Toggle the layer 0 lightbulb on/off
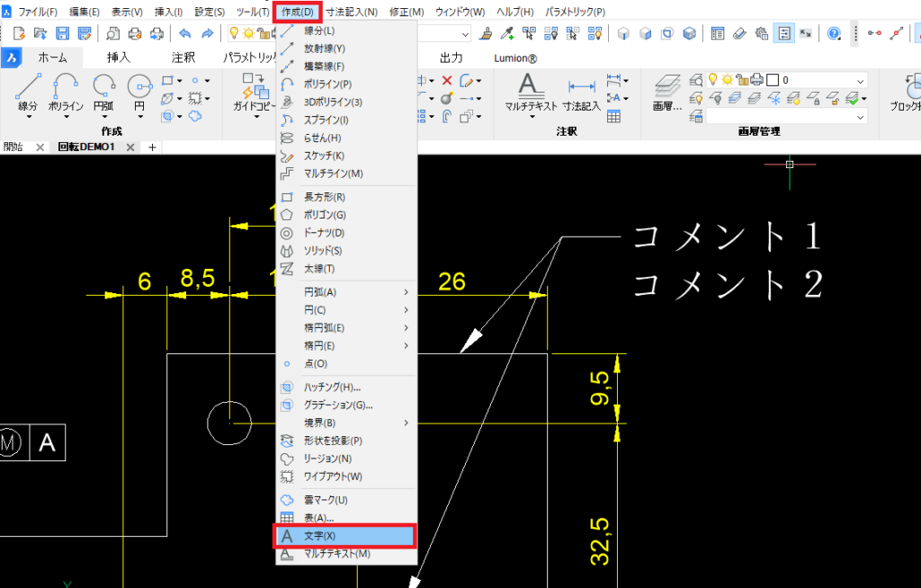This screenshot has width=921, height=588. point(711,79)
